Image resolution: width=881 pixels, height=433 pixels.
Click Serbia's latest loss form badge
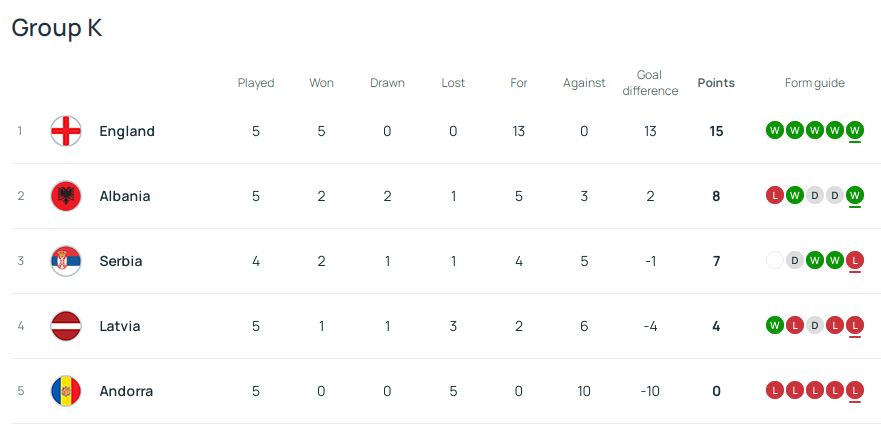point(854,261)
